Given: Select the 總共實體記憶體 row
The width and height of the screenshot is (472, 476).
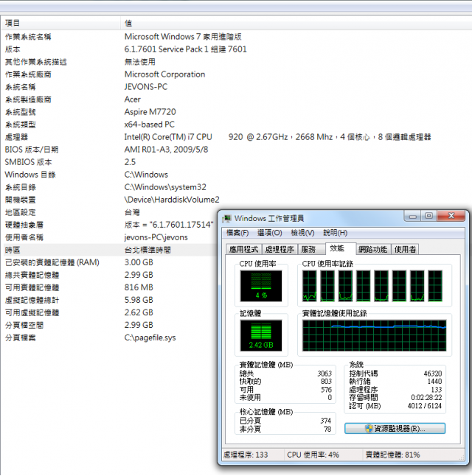Looking at the screenshot, I should coord(109,275).
